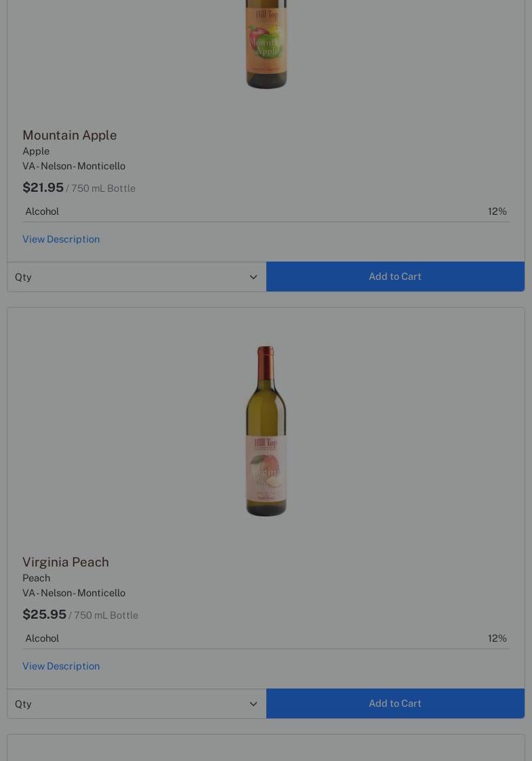This screenshot has width=532, height=761.
Task: Click the Peach varietal text
Action: [x=37, y=578]
